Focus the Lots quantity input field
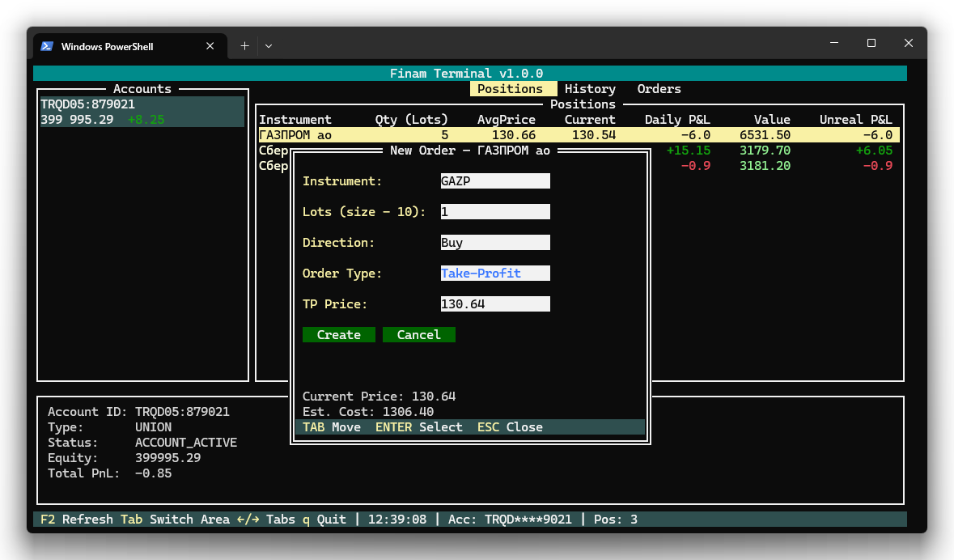 point(494,212)
